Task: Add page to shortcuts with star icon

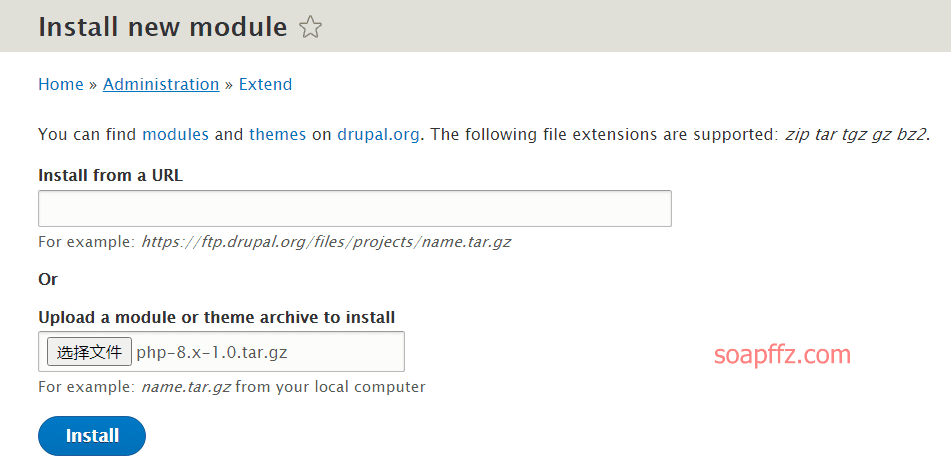Action: coord(311,28)
